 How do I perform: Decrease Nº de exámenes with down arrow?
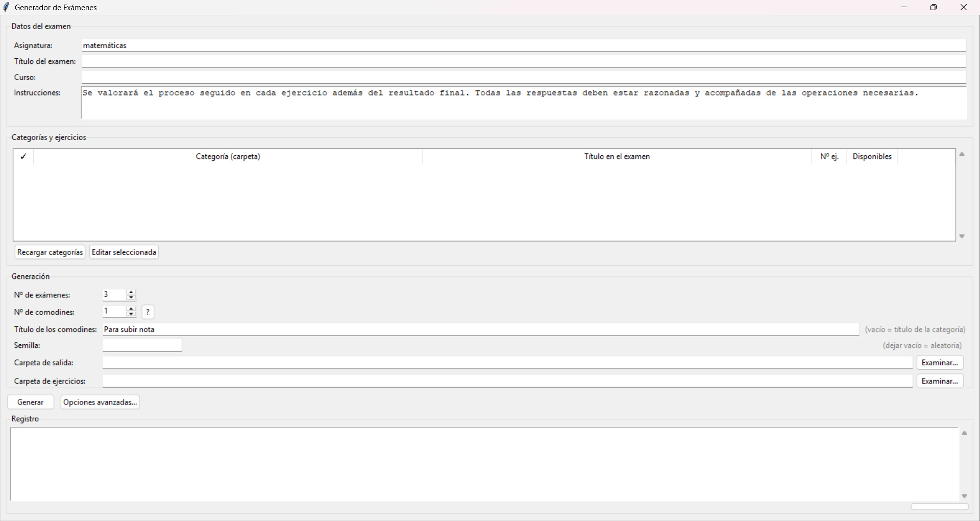[131, 298]
